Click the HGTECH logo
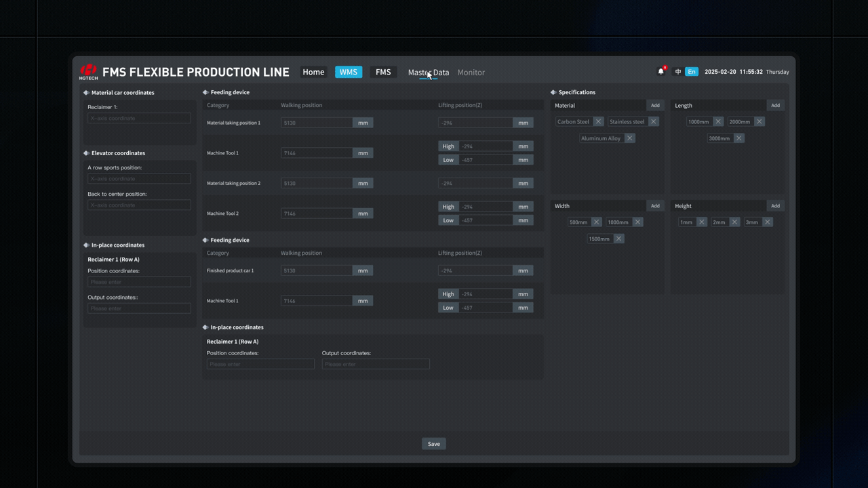The width and height of the screenshot is (868, 488). pyautogui.click(x=88, y=72)
